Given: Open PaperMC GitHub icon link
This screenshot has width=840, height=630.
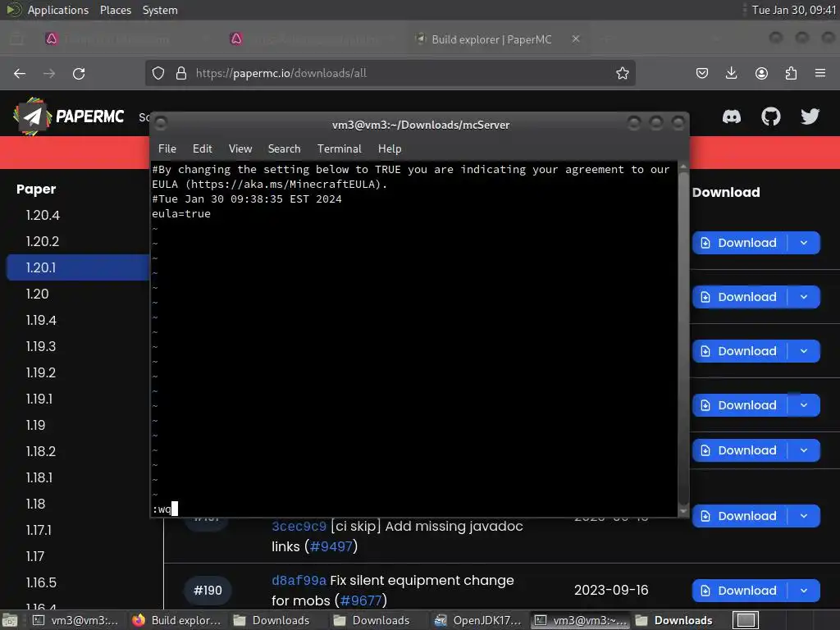Looking at the screenshot, I should pos(771,116).
